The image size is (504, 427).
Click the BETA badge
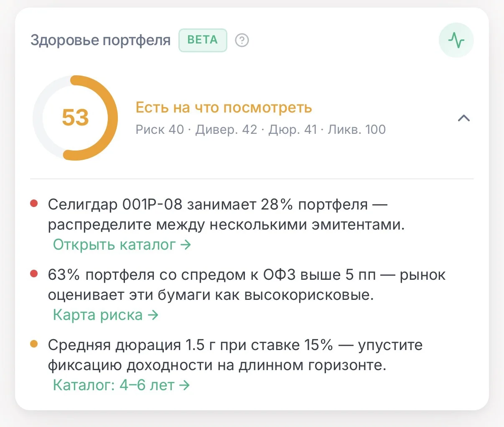point(203,40)
